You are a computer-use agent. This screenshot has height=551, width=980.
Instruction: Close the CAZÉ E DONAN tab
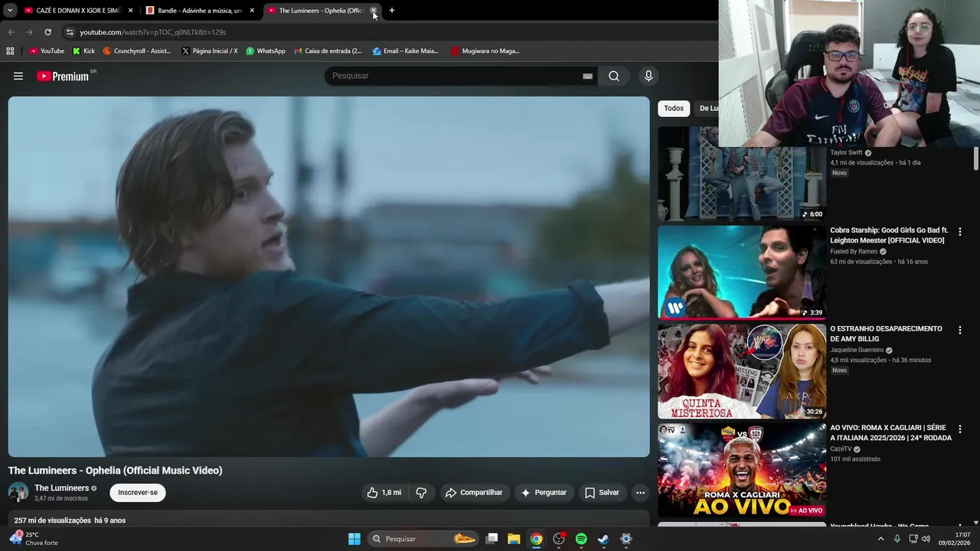point(130,11)
